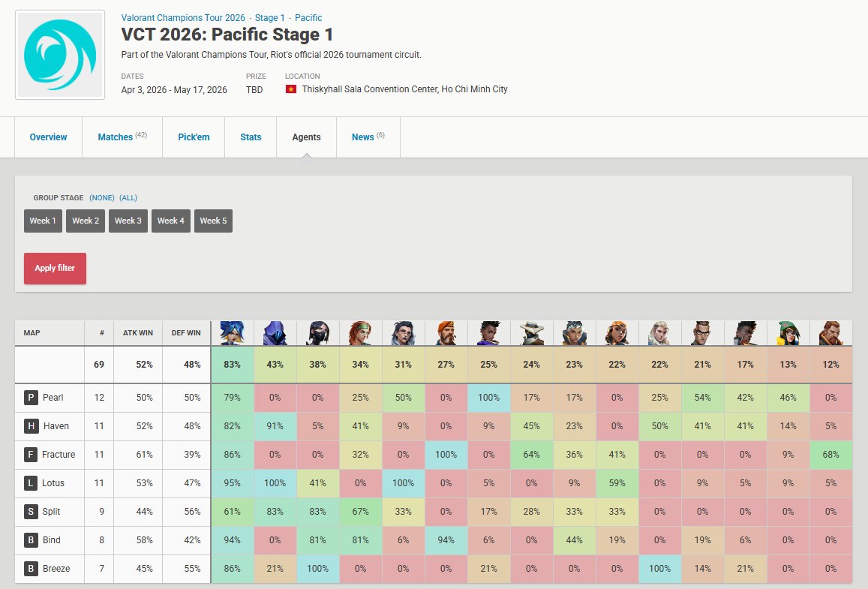Click the B map badge for Bind

pyautogui.click(x=31, y=539)
